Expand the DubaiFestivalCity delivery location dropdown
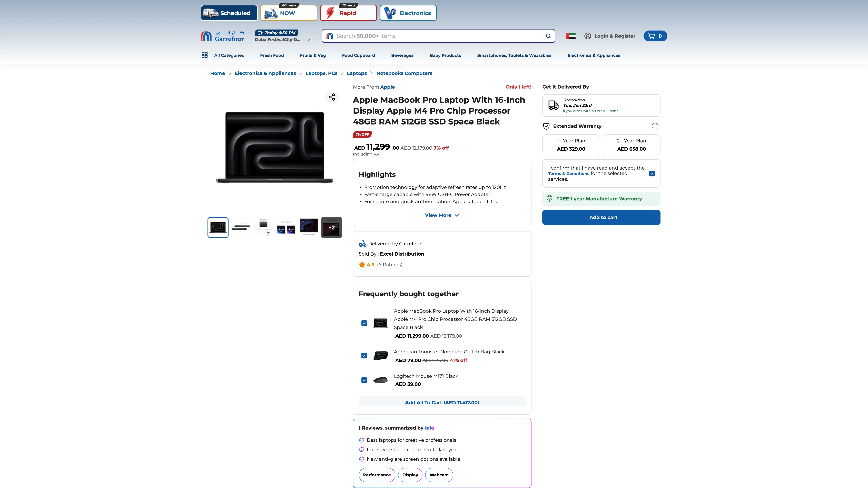 point(308,40)
